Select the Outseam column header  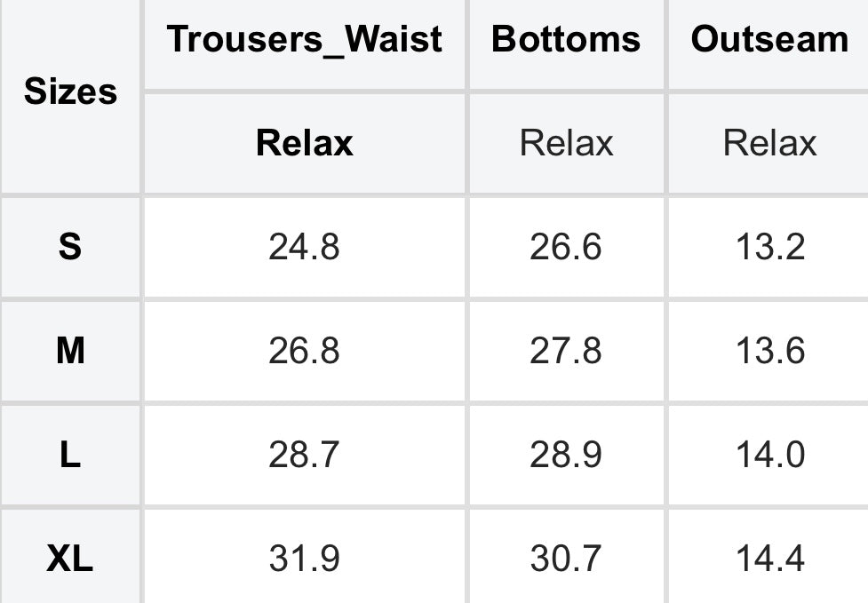click(769, 40)
